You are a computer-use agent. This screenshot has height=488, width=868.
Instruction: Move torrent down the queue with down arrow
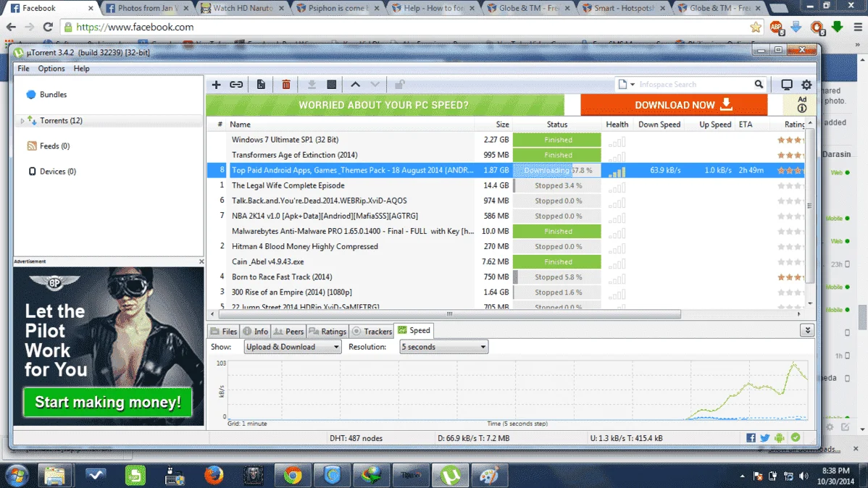coord(375,85)
